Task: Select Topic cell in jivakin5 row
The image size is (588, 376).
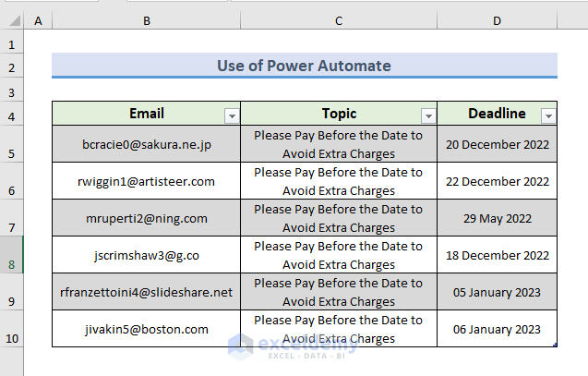Action: (339, 329)
